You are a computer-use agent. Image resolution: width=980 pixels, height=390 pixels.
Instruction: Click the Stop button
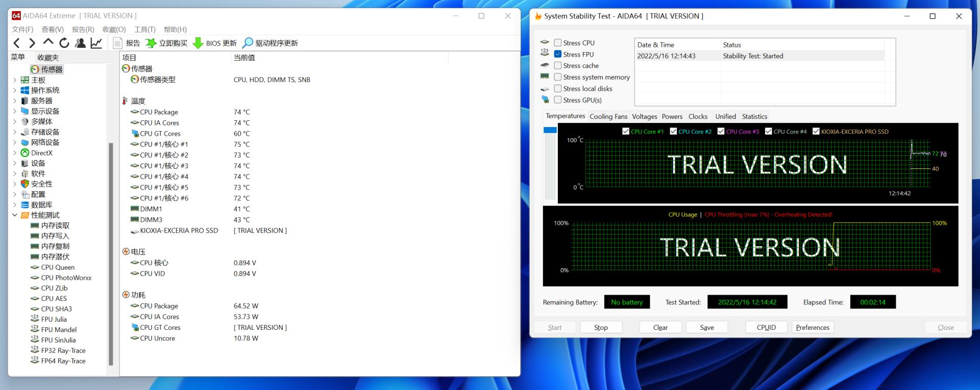click(601, 327)
